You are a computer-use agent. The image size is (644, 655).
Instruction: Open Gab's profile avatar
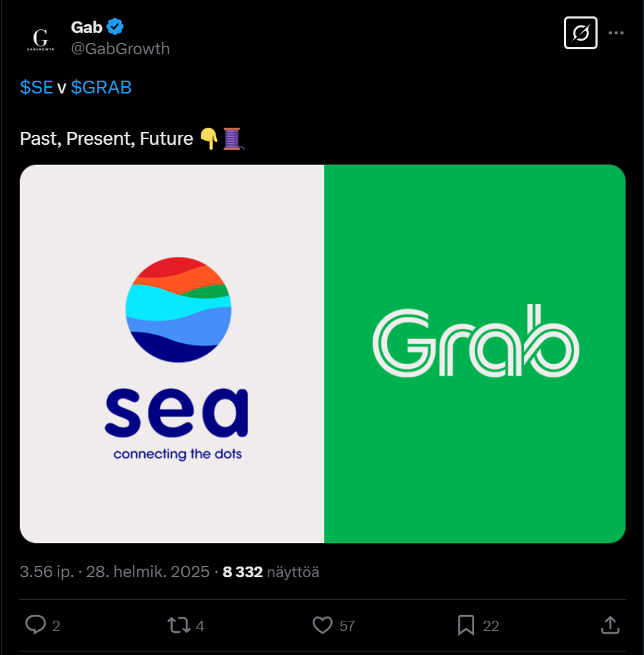(x=41, y=38)
